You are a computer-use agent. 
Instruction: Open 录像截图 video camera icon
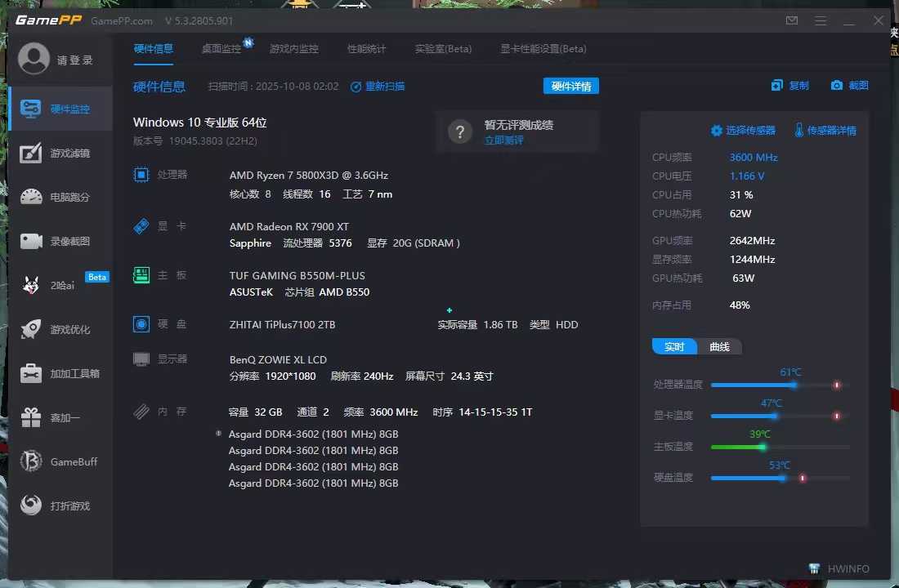(x=31, y=242)
